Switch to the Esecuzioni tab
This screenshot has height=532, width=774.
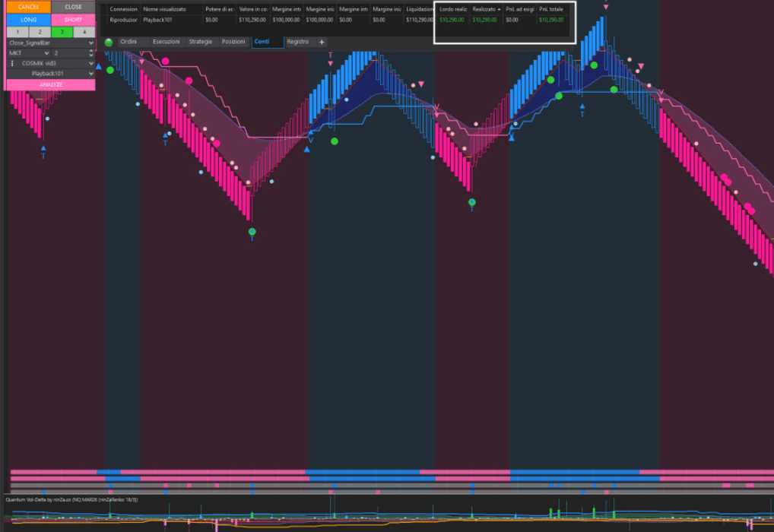pos(167,42)
